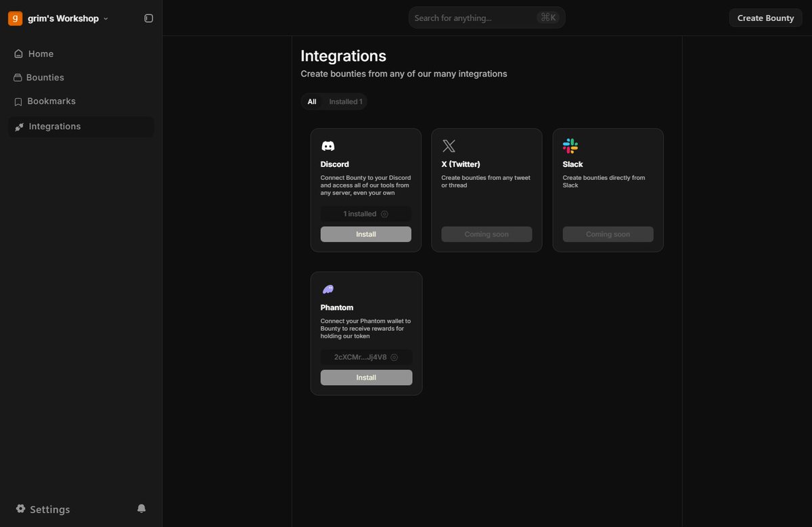Click the Phantom card title
The image size is (812, 527).
[x=337, y=308]
